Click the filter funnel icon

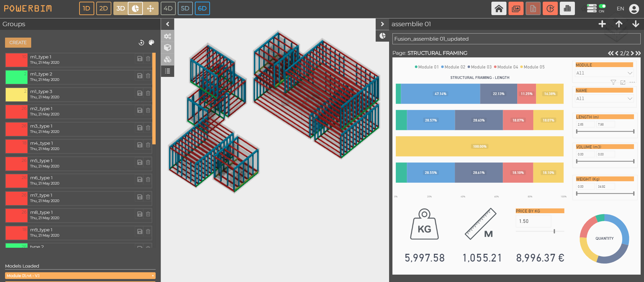(x=613, y=82)
